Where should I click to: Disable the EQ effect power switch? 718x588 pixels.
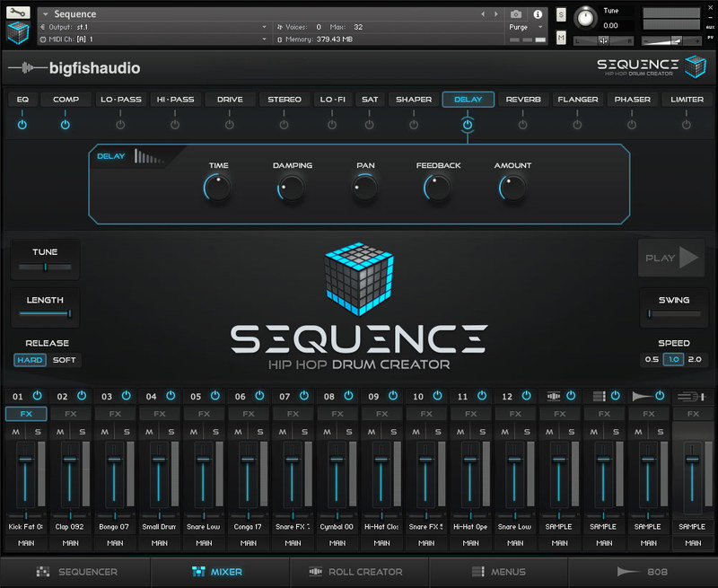click(22, 125)
